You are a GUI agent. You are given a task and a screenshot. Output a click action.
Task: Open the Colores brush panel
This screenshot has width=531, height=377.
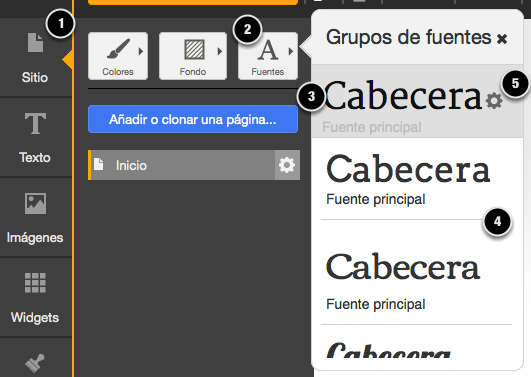click(x=118, y=56)
